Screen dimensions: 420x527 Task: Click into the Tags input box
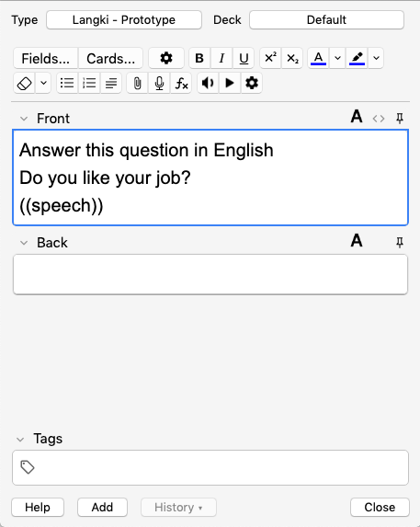click(210, 467)
